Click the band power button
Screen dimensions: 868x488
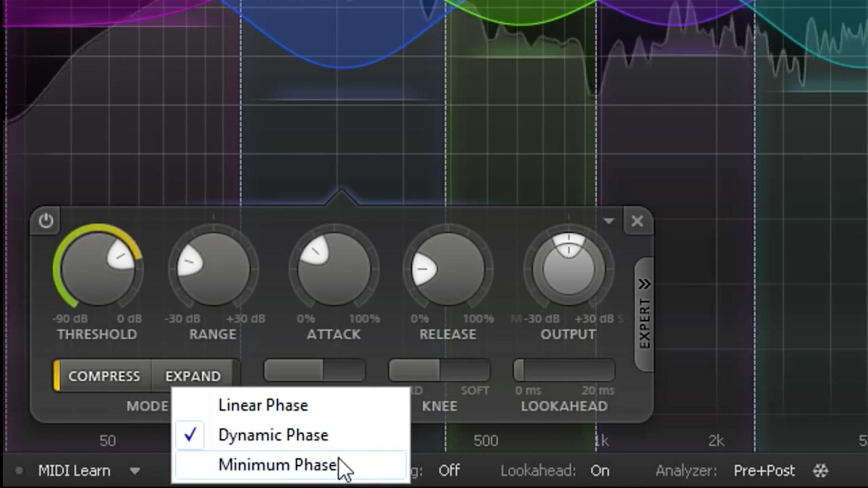(x=46, y=221)
